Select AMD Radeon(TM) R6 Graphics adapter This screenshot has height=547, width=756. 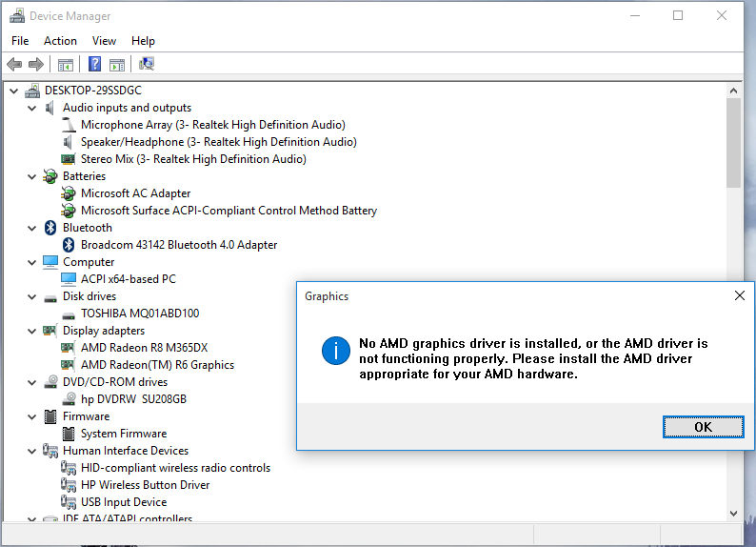158,365
